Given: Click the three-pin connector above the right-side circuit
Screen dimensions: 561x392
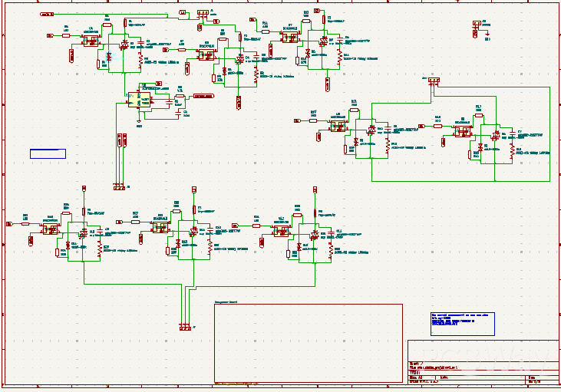Looking at the screenshot, I should [x=434, y=80].
